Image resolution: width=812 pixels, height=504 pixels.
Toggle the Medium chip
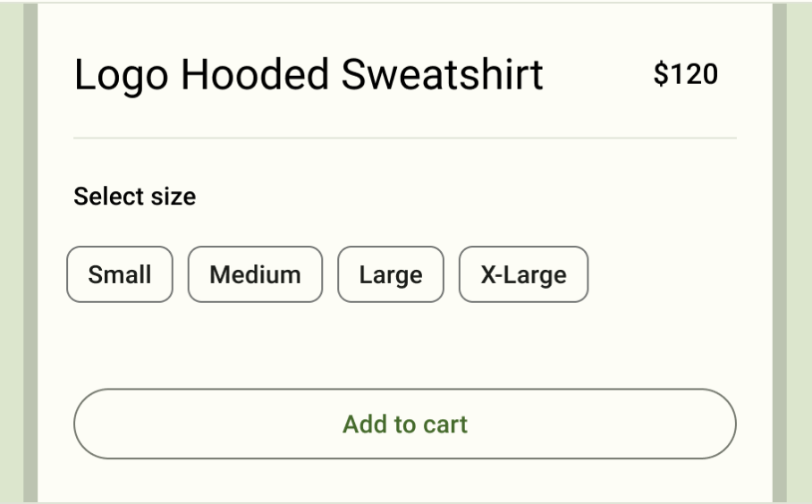point(255,274)
